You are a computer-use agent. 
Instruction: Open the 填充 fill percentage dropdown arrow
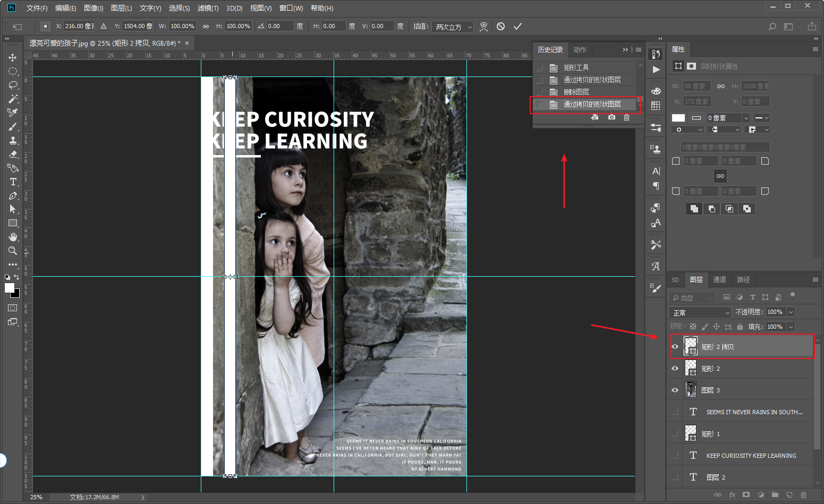click(791, 327)
